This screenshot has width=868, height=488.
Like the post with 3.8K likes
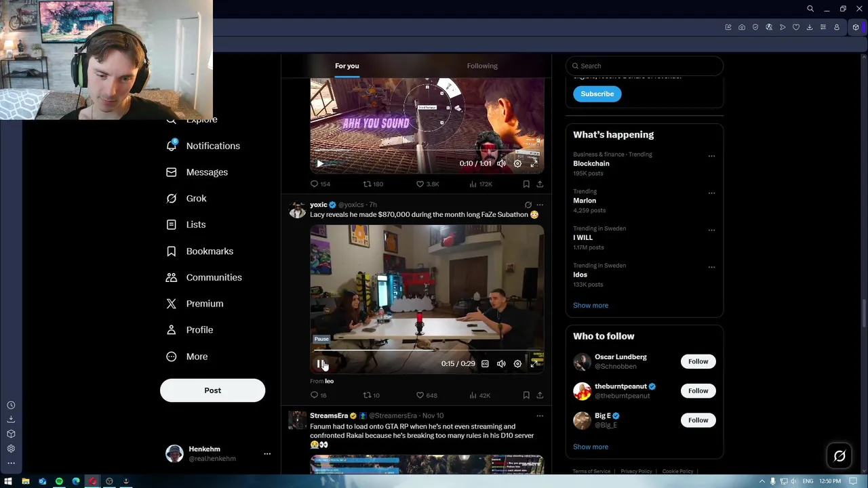pos(427,184)
